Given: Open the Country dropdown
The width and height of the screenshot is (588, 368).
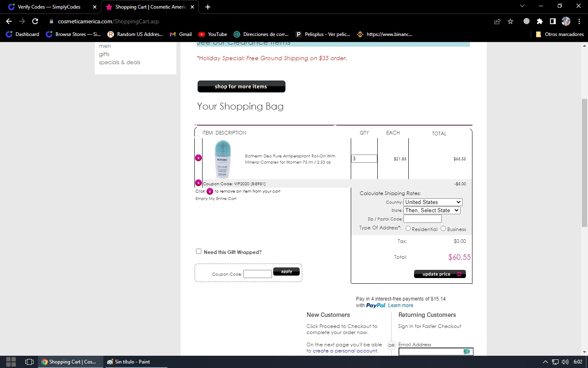Looking at the screenshot, I should pyautogui.click(x=433, y=202).
